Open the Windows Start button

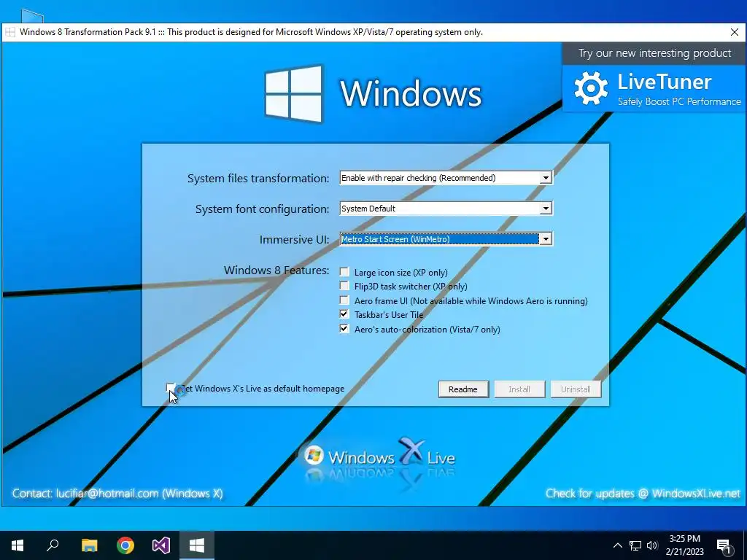pos(18,545)
